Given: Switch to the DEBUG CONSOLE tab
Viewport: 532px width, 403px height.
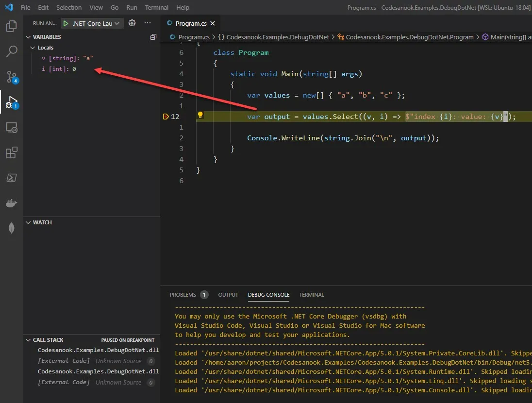Looking at the screenshot, I should (269, 295).
